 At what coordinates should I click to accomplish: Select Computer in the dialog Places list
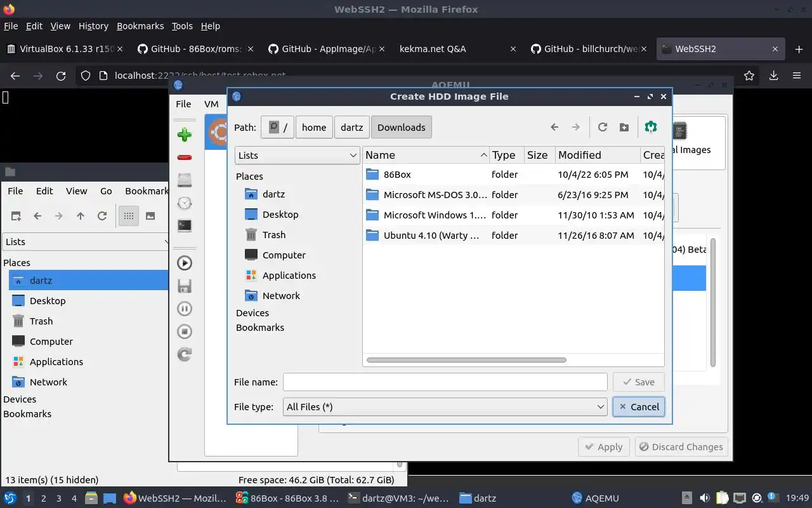point(284,255)
